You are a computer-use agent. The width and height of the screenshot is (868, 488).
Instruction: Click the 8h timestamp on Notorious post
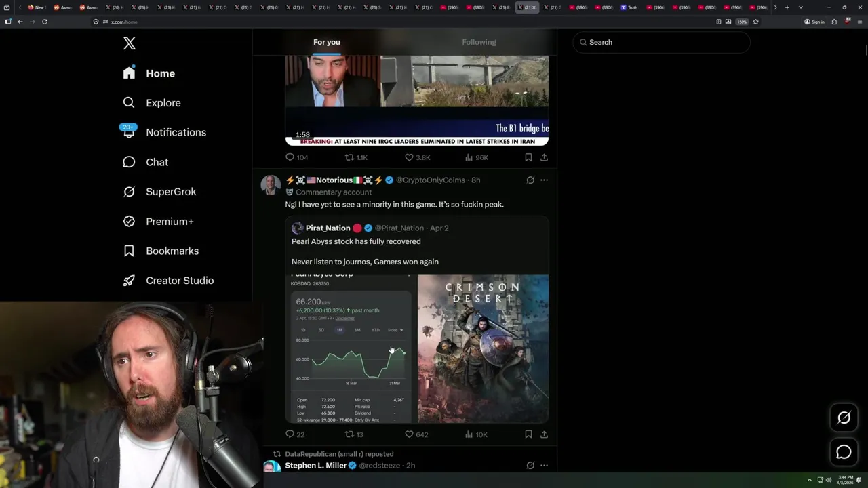click(x=476, y=180)
